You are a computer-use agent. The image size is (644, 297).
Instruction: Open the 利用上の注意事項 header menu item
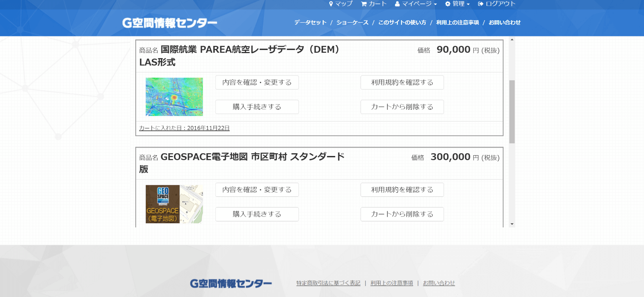point(457,23)
